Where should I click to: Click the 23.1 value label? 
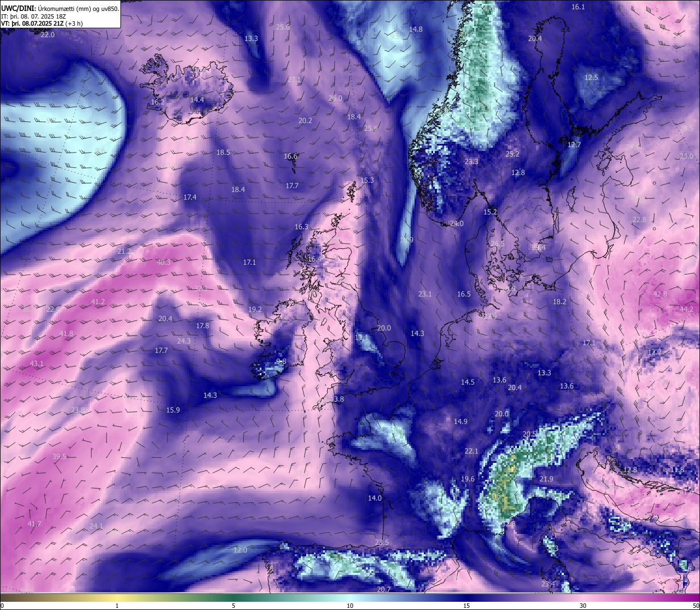425,294
